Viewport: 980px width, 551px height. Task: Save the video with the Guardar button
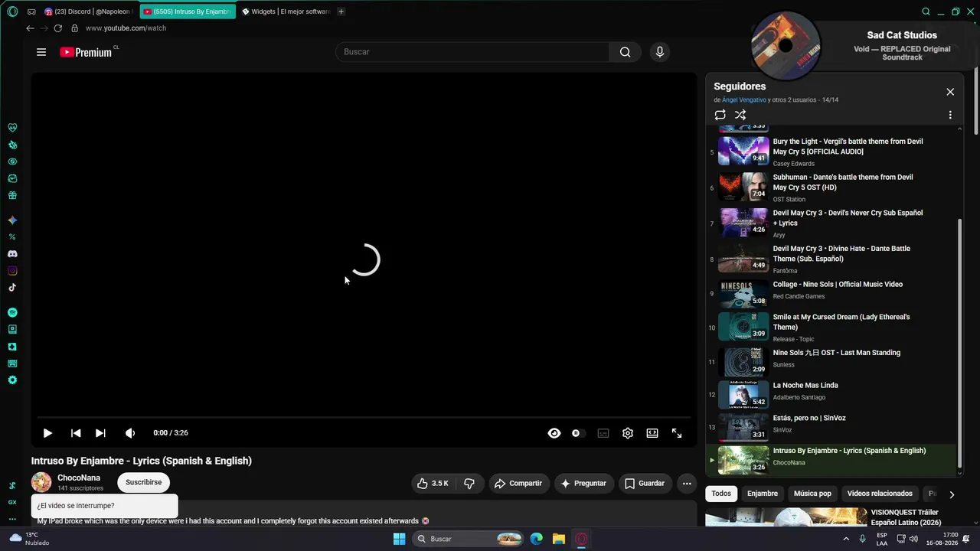[x=645, y=483]
